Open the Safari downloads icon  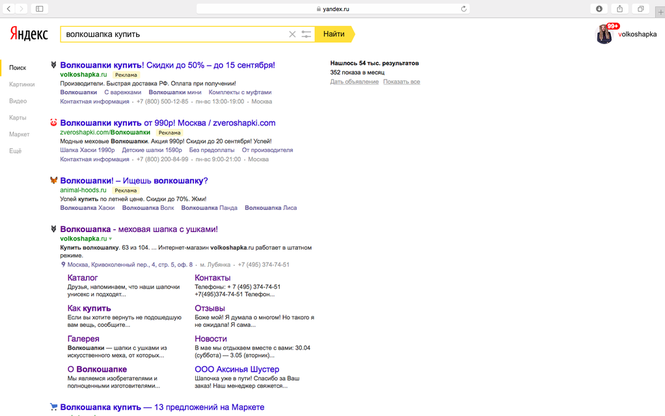coord(599,8)
